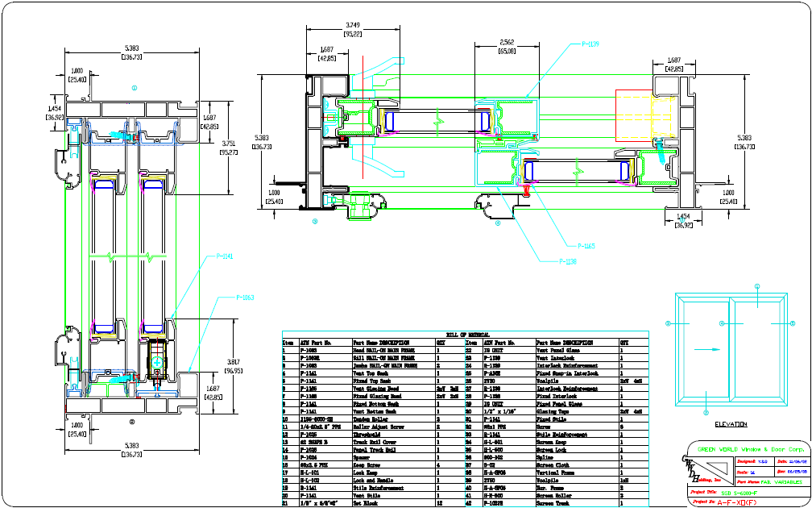Click the Threshold row in the parts table

373,435
